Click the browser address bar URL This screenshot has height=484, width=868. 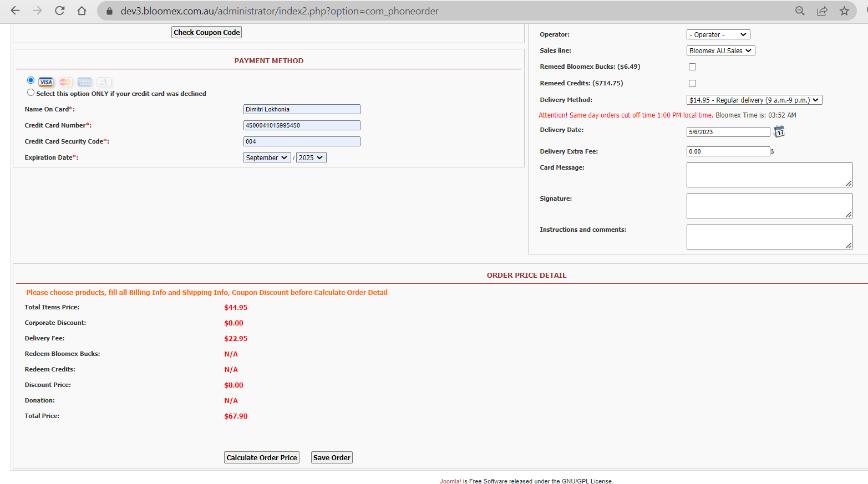(x=280, y=11)
